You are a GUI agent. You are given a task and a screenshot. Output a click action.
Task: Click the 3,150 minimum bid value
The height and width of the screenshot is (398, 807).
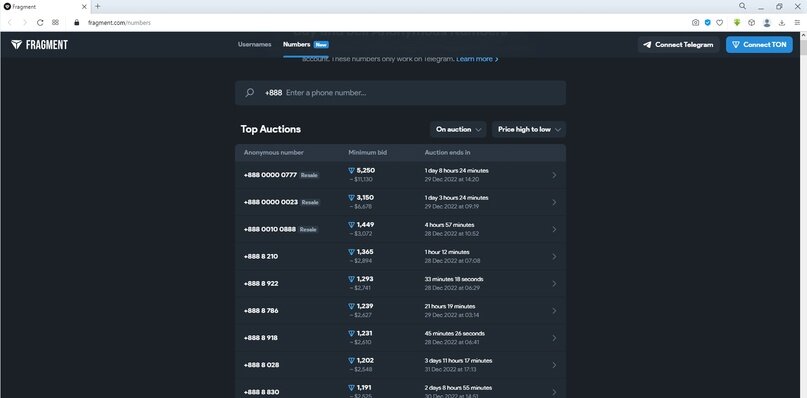(x=365, y=198)
